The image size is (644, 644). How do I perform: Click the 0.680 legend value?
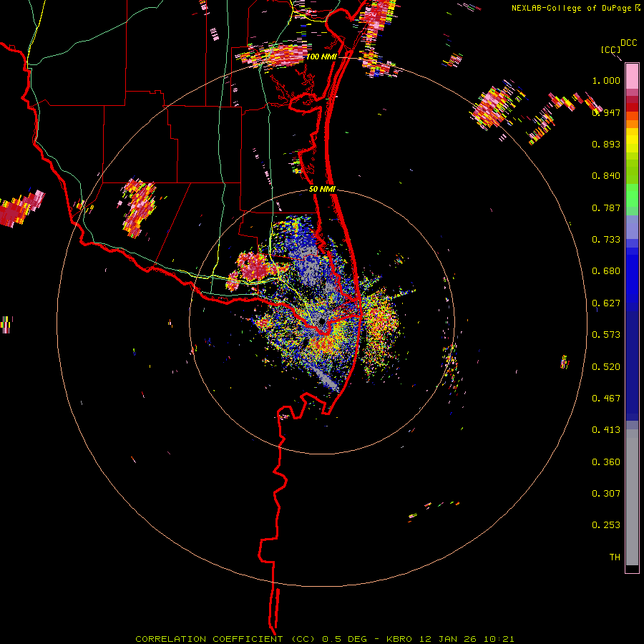pyautogui.click(x=606, y=271)
